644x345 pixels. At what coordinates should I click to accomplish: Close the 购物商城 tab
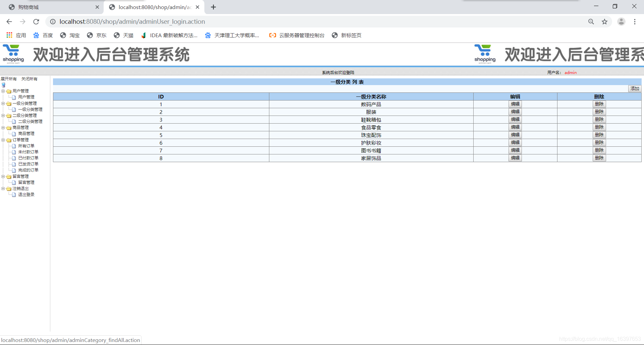coord(97,7)
